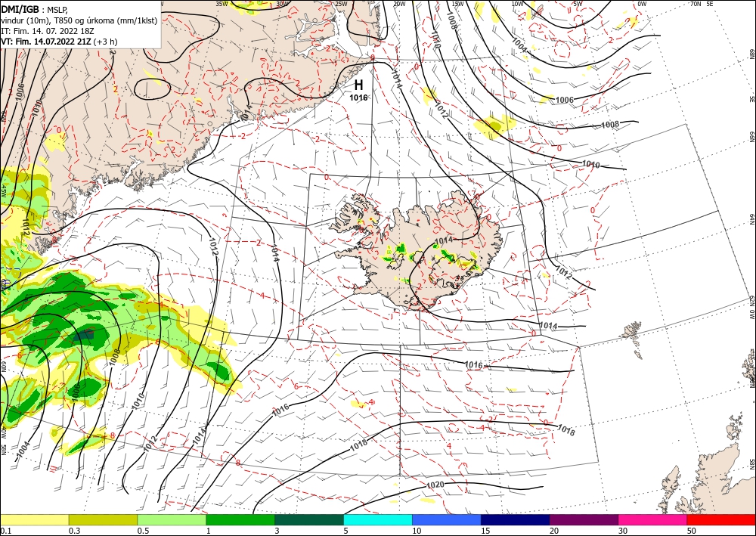This screenshot has width=756, height=536.
Task: Click the '5W' longitude label at top
Action: (578, 4)
